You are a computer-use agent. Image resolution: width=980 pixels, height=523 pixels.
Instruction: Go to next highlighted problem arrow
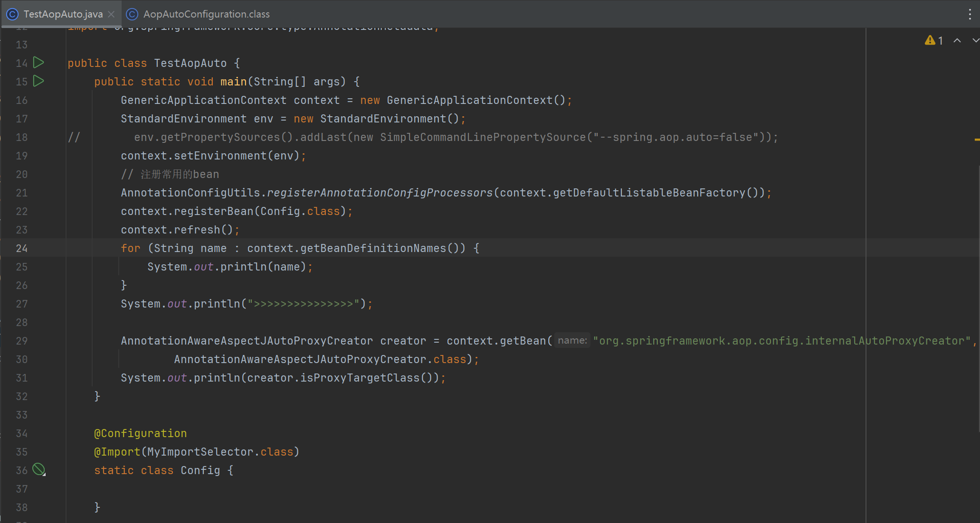975,41
